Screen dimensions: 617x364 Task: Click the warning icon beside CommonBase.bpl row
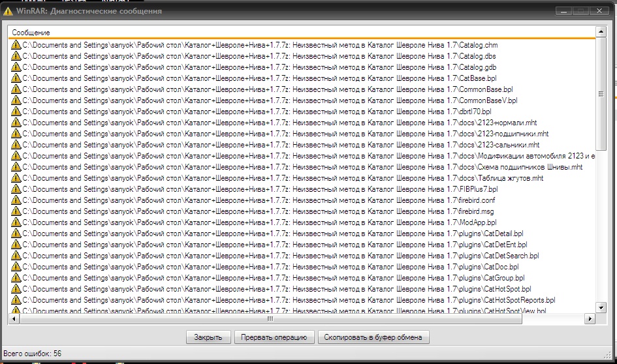[16, 89]
